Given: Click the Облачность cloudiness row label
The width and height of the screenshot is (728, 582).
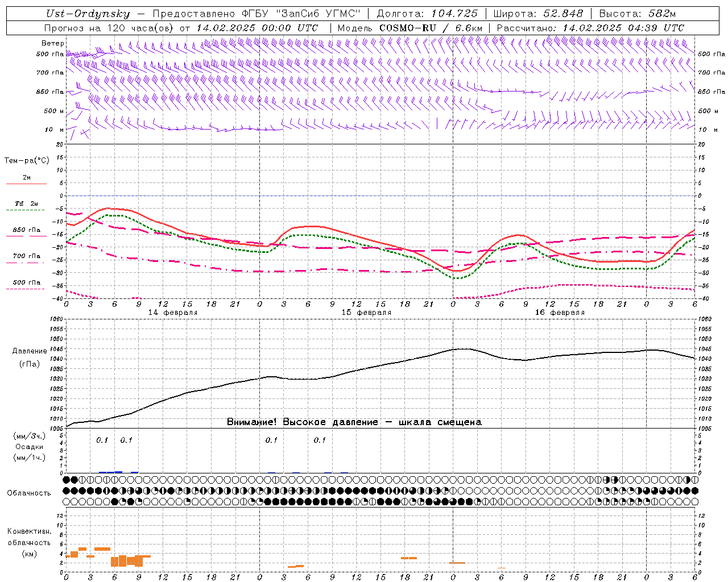Looking at the screenshot, I should point(29,493).
